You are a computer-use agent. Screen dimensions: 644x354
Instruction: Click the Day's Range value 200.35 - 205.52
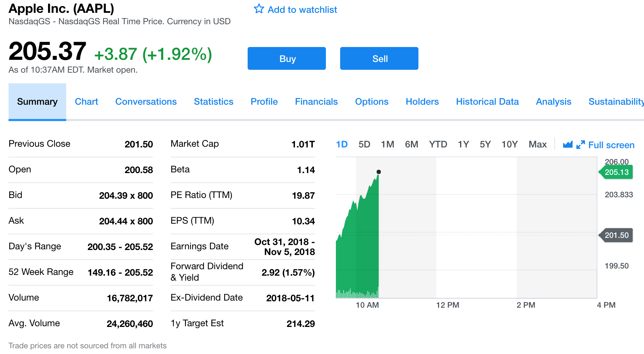pos(120,247)
